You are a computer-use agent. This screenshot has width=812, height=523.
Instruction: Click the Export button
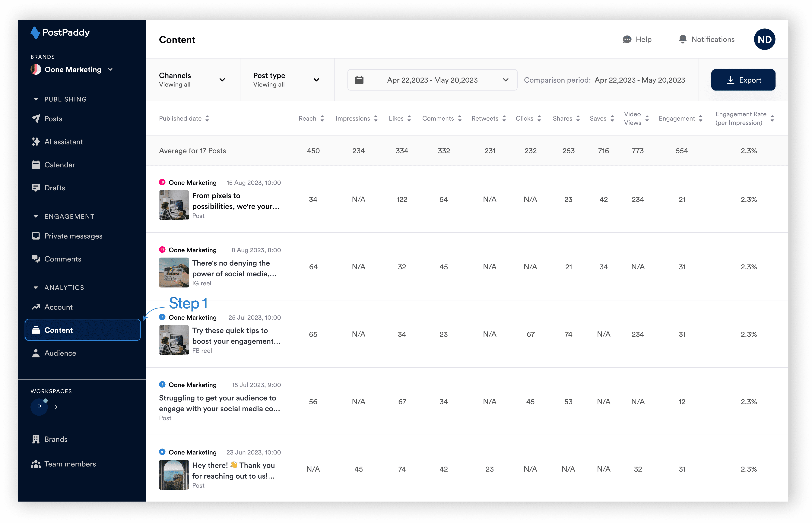[743, 80]
